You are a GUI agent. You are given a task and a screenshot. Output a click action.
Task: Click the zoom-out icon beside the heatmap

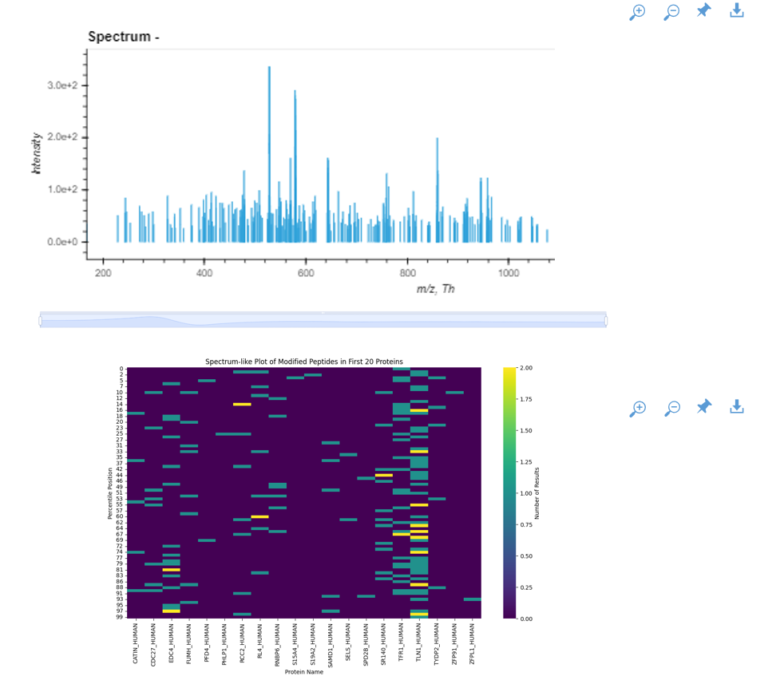[x=671, y=407]
